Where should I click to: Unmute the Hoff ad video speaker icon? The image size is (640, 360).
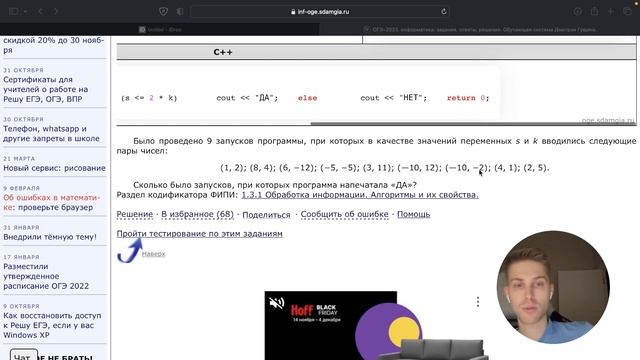[276, 302]
